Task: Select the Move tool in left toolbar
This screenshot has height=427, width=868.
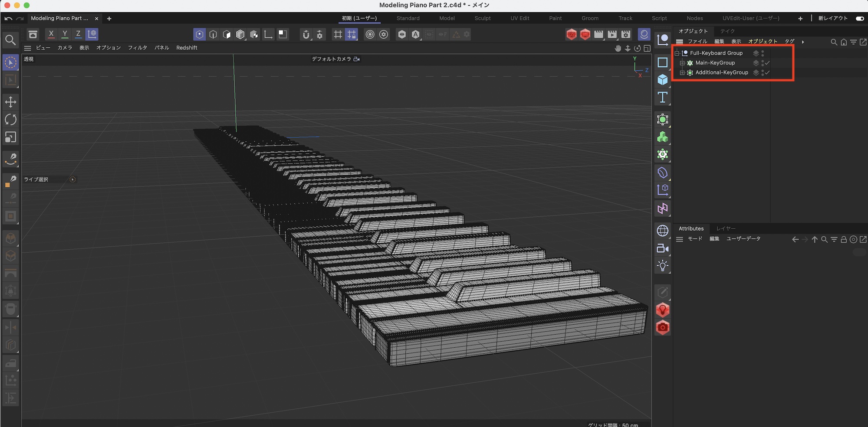Action: (x=10, y=102)
